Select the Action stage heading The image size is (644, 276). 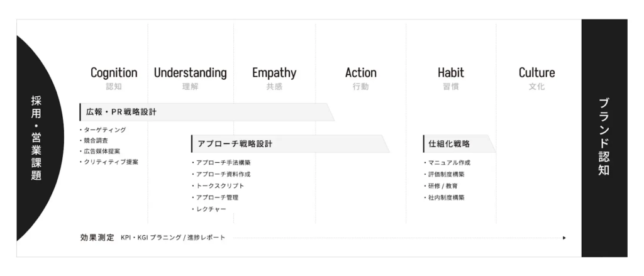click(361, 73)
